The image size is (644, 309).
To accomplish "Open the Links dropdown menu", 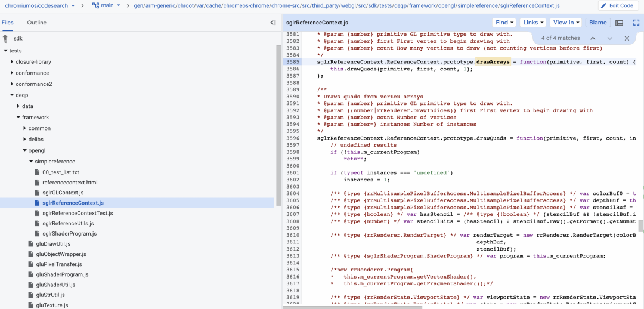I will (x=532, y=23).
